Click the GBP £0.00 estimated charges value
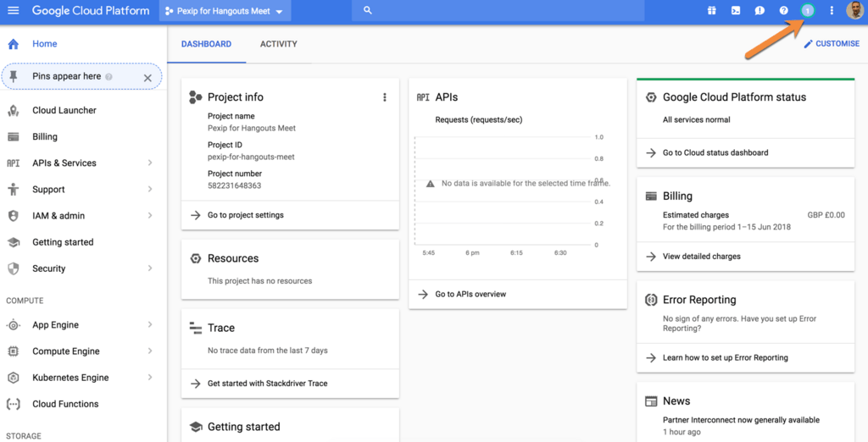 tap(826, 215)
